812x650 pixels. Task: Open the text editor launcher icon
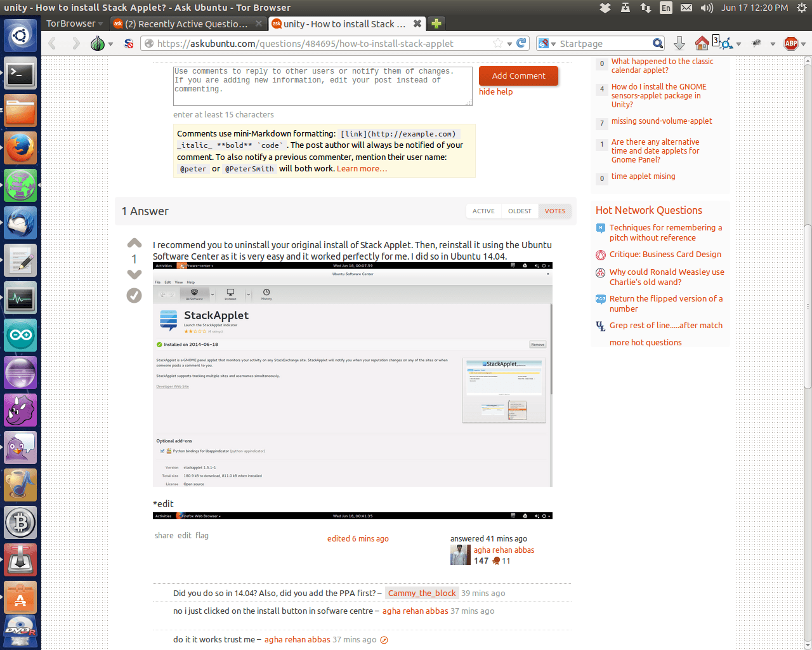point(20,261)
